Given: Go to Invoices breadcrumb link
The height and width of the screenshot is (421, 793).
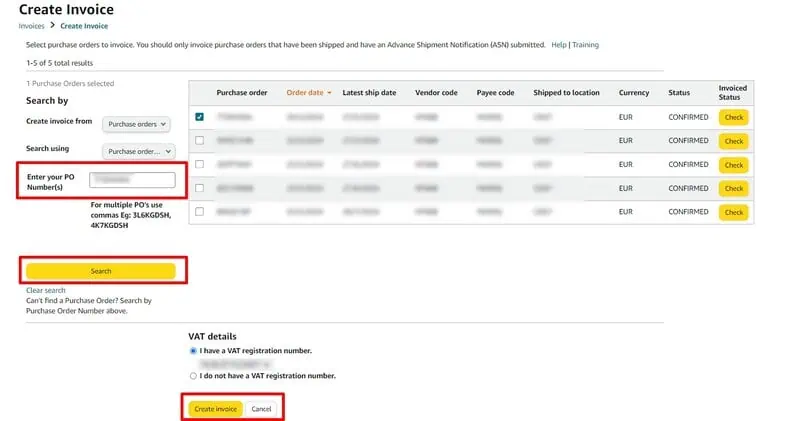Looking at the screenshot, I should tap(31, 26).
